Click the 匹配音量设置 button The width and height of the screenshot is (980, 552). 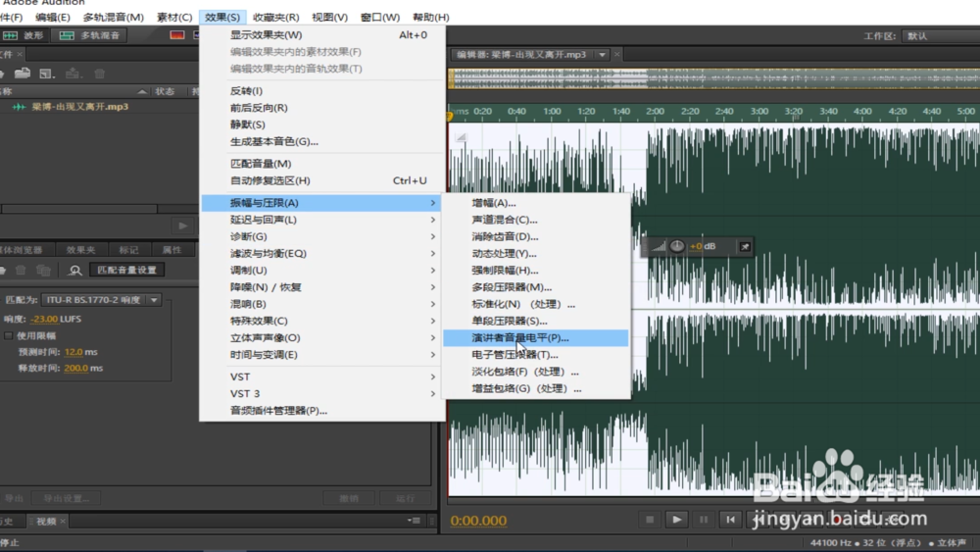tap(126, 270)
